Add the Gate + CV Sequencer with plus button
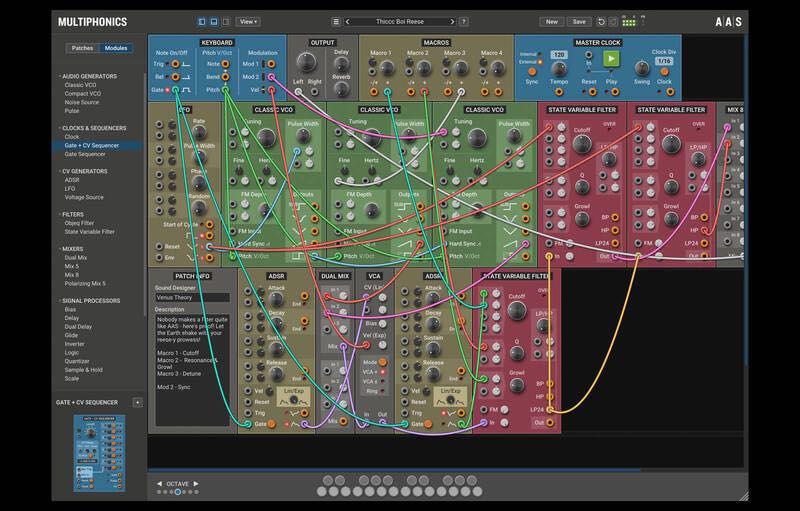The image size is (800, 511). 137,402
